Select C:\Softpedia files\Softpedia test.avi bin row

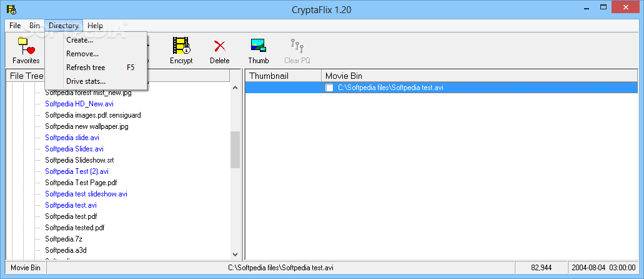442,88
